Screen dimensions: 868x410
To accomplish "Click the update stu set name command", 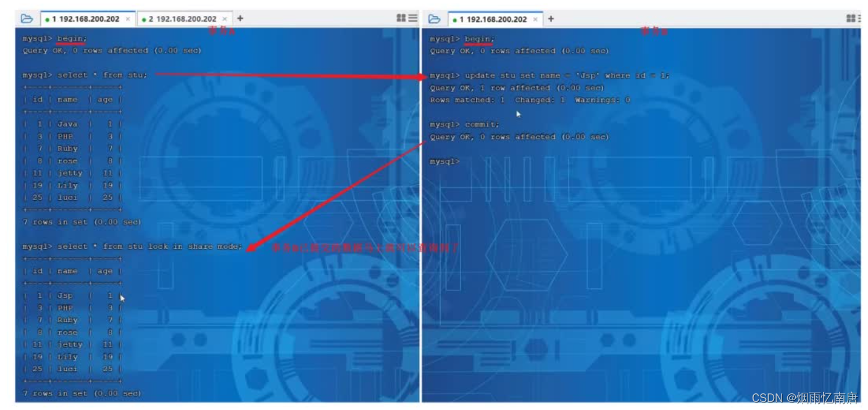I will (549, 75).
